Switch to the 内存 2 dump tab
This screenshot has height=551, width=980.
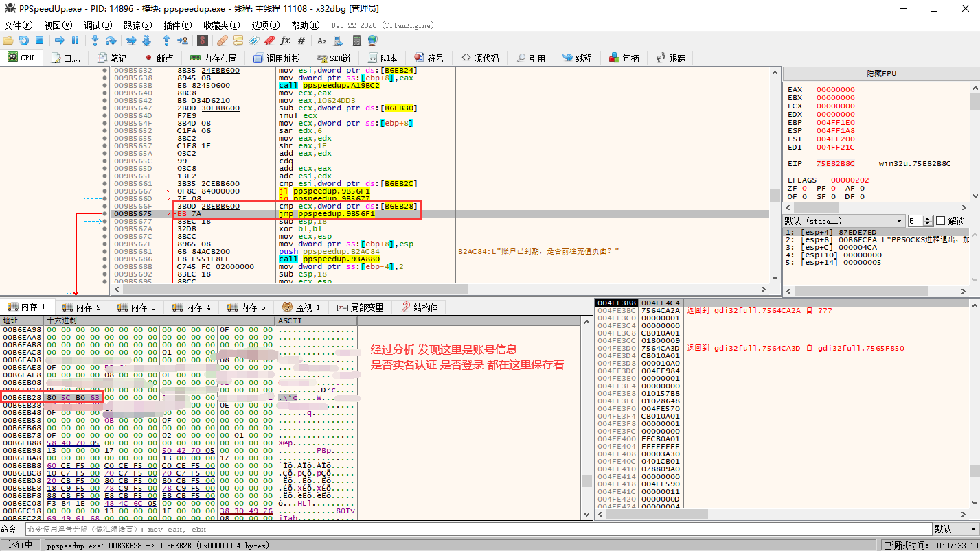click(81, 307)
